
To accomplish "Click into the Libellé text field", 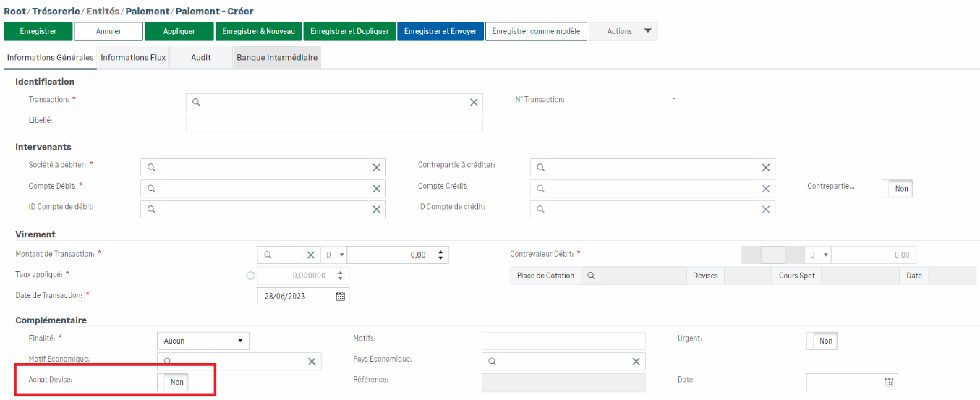I will coord(334,123).
